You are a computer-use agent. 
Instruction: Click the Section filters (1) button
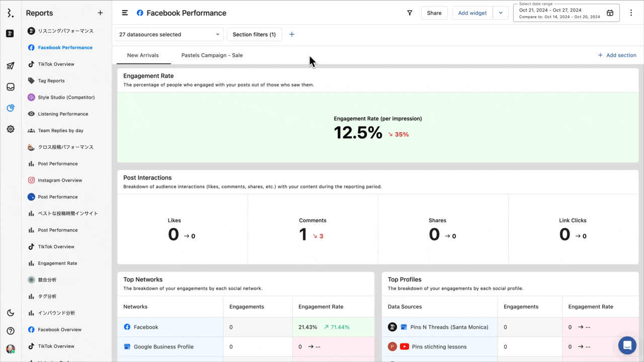point(254,35)
